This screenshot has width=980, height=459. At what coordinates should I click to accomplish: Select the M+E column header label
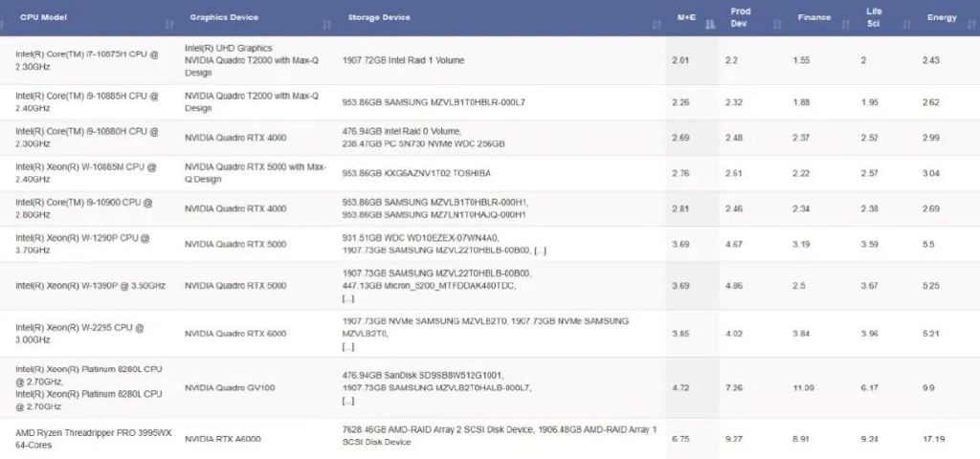pyautogui.click(x=686, y=17)
